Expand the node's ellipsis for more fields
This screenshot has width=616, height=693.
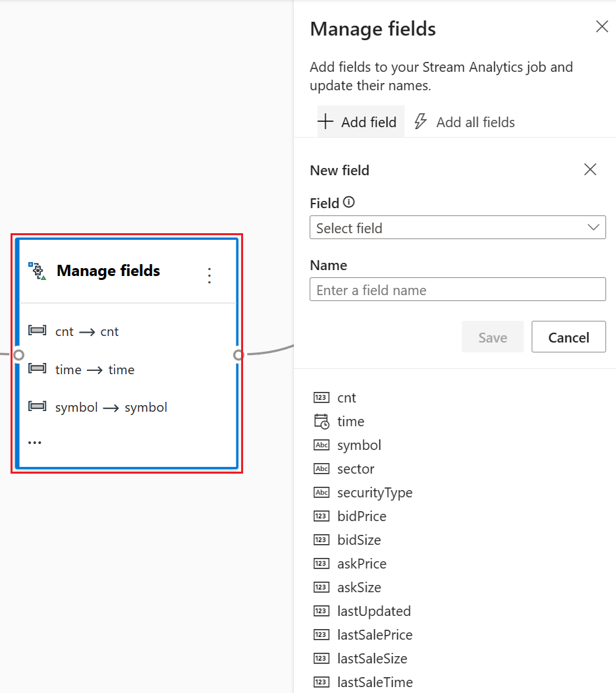coord(34,443)
